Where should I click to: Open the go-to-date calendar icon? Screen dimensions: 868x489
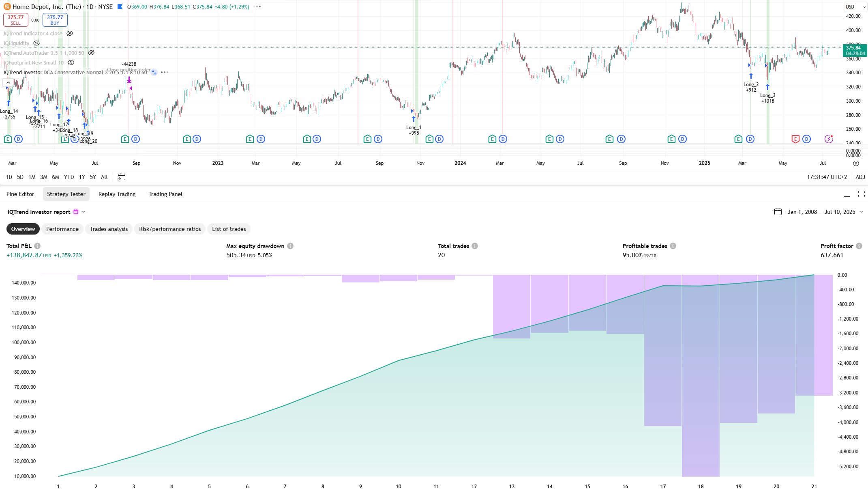pyautogui.click(x=121, y=177)
